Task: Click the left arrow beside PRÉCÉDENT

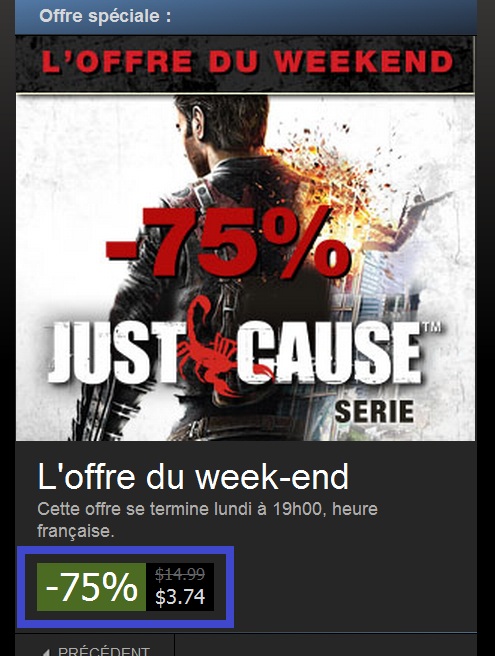Action: click(46, 653)
